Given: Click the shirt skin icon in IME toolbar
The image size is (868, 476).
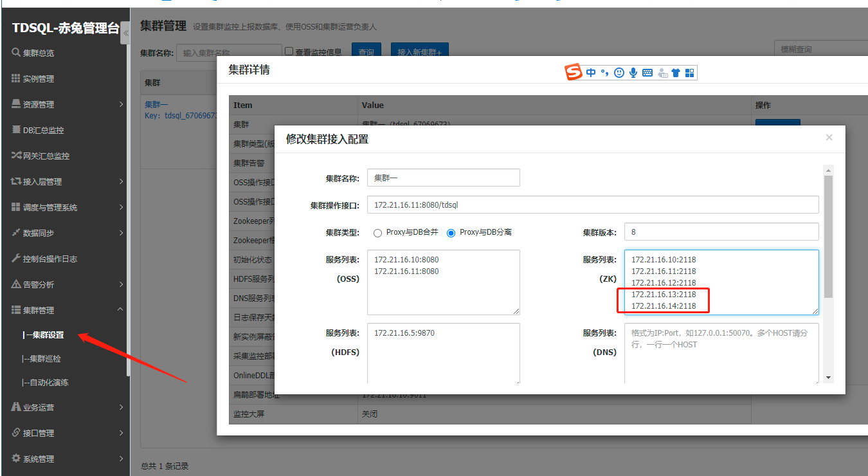Looking at the screenshot, I should pos(676,73).
